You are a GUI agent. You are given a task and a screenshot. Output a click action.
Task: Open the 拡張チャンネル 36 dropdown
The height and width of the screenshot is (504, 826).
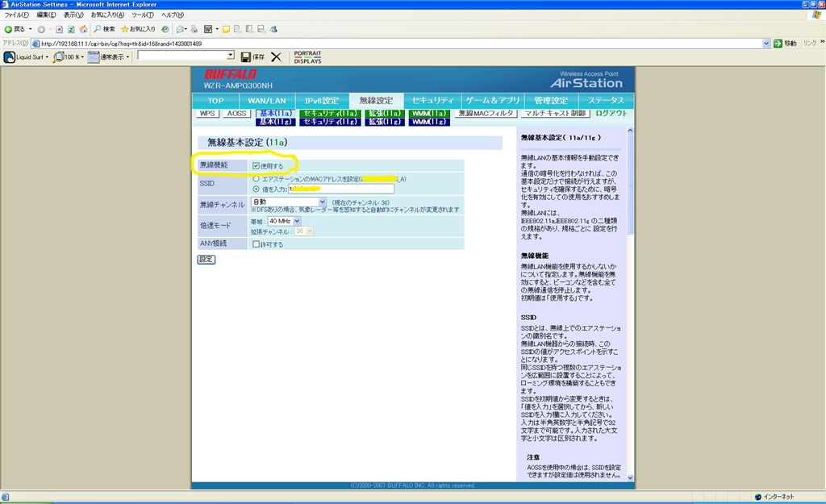304,231
